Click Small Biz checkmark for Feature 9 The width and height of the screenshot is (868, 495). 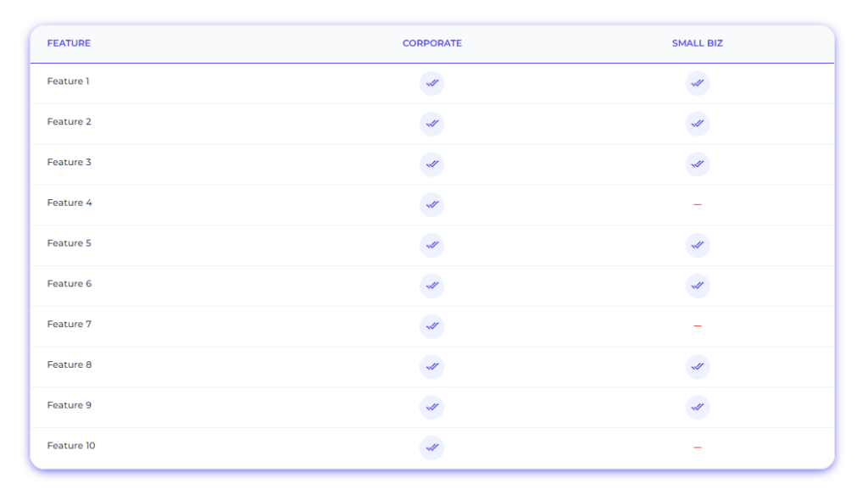point(698,408)
